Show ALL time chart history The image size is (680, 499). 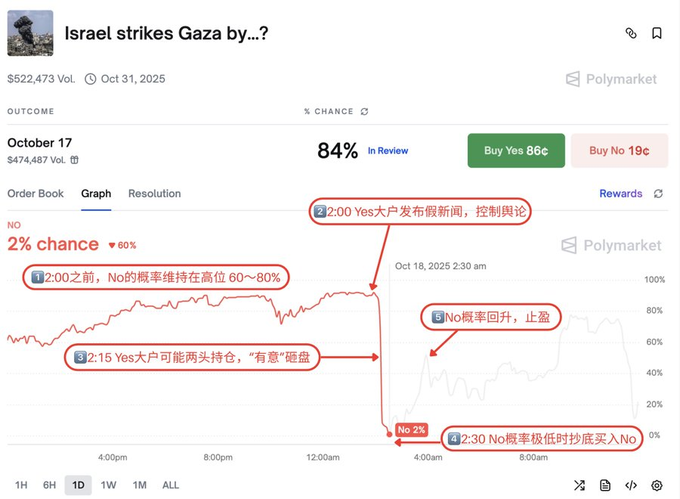pyautogui.click(x=170, y=485)
